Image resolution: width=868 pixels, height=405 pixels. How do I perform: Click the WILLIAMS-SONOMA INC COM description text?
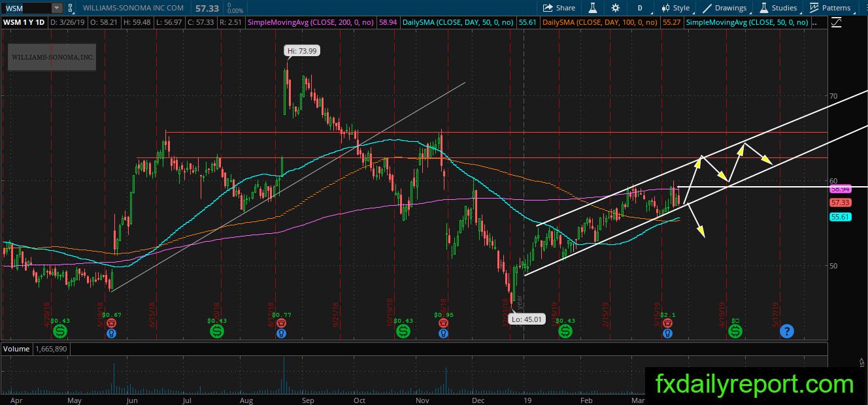[133, 8]
